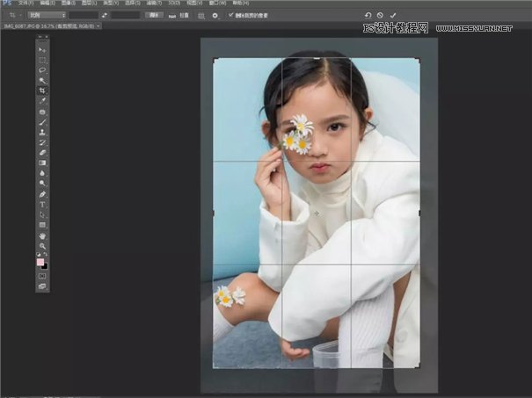Viewport: 532px width, 398px height.
Task: Toggle Quick Mask mode below the color swatches
Action: coord(42,275)
